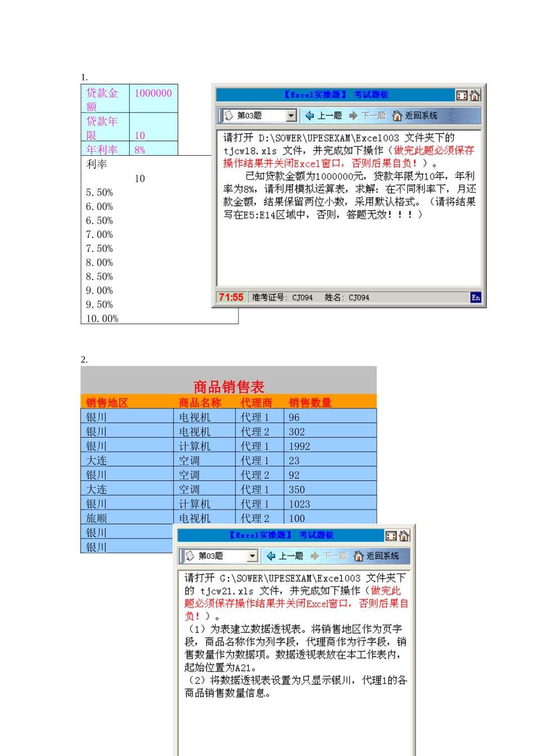Click the 9.00% rate cell
This screenshot has width=534, height=756.
(99, 291)
